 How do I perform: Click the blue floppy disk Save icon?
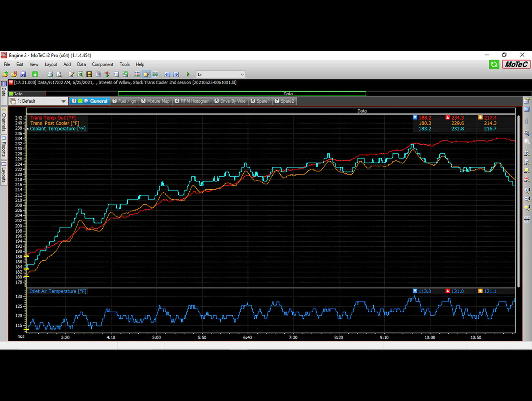(23, 74)
